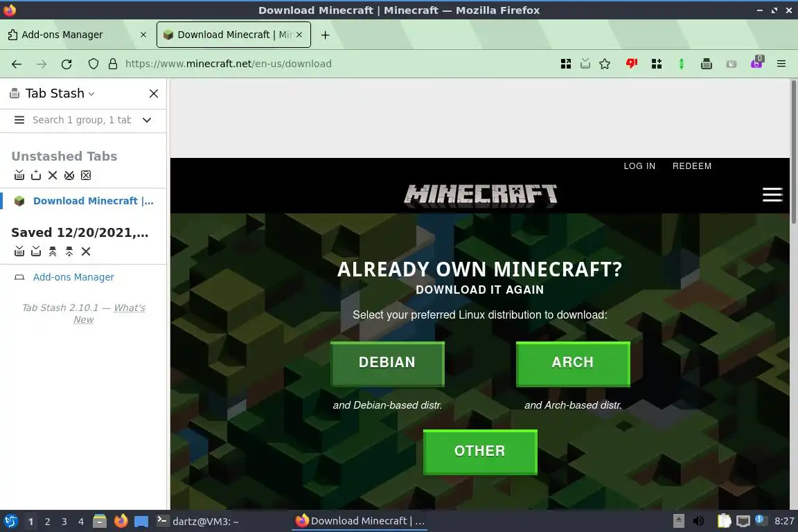Click the Minecraft logo
Image resolution: width=798 pixels, height=532 pixels.
[x=481, y=195]
